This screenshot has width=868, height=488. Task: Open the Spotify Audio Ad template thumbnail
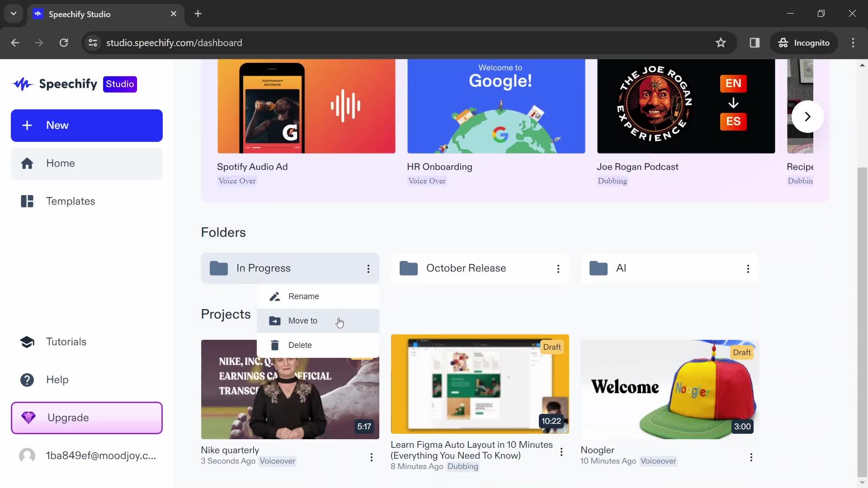coord(307,106)
